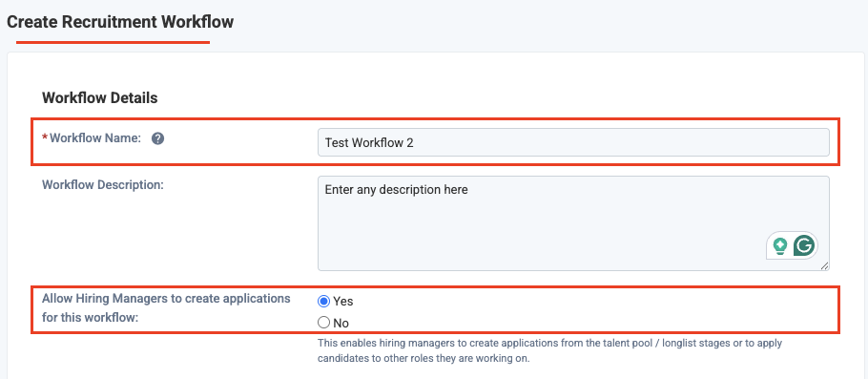Viewport: 868px width, 379px height.
Task: Click the Grammarly G icon in description
Action: (804, 245)
